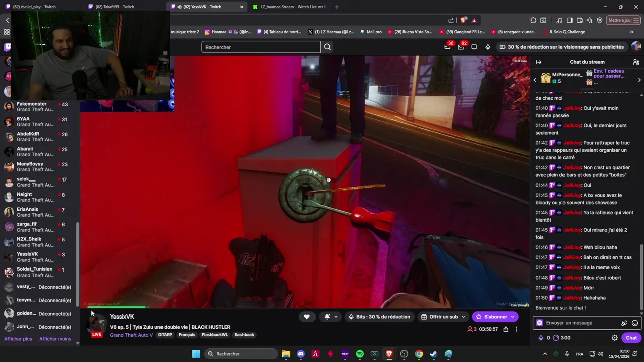Open Brave shields icon in address bar
Image resolution: width=644 pixels, height=362 pixels.
463,20
